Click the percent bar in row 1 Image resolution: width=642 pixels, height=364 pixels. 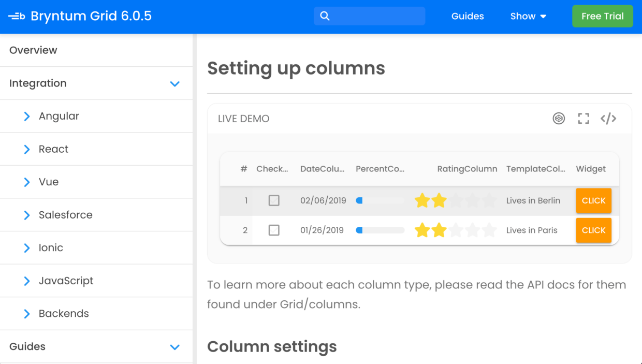[x=380, y=200]
